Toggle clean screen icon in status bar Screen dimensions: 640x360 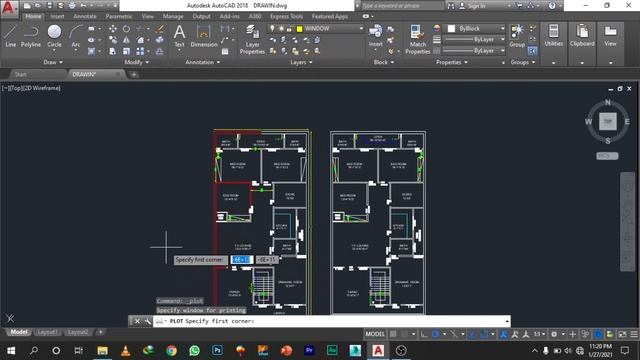point(622,334)
